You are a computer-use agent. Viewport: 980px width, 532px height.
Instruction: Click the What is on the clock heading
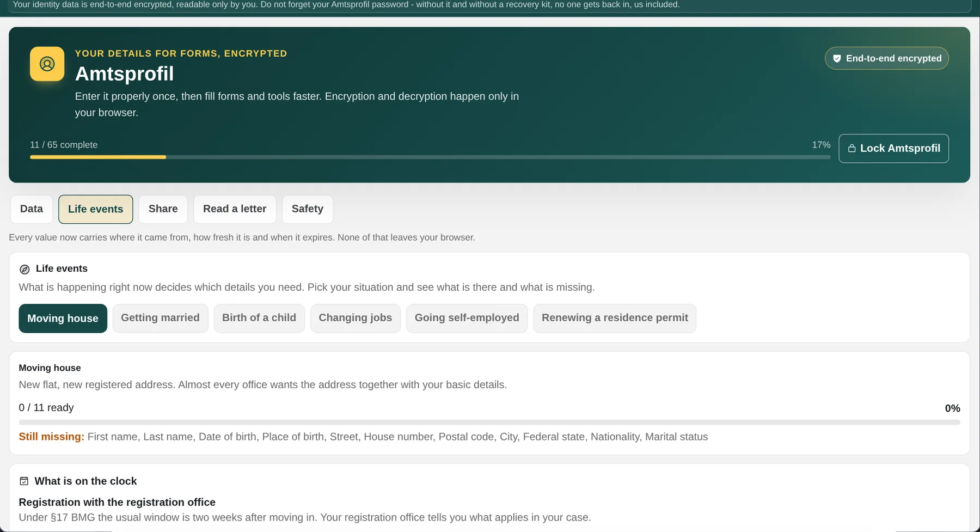[x=85, y=481]
